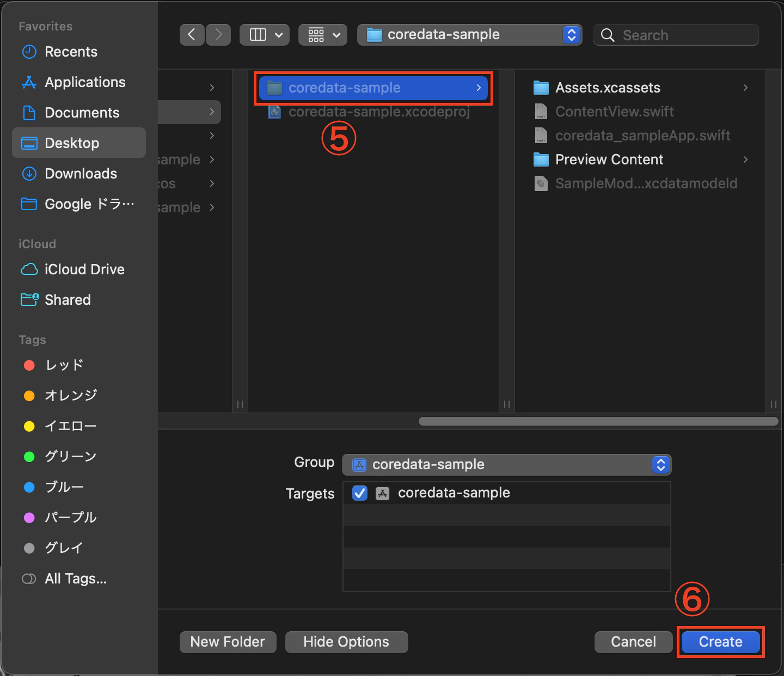Toggle the coredata-sample target checkbox
This screenshot has height=676, width=784.
[360, 493]
